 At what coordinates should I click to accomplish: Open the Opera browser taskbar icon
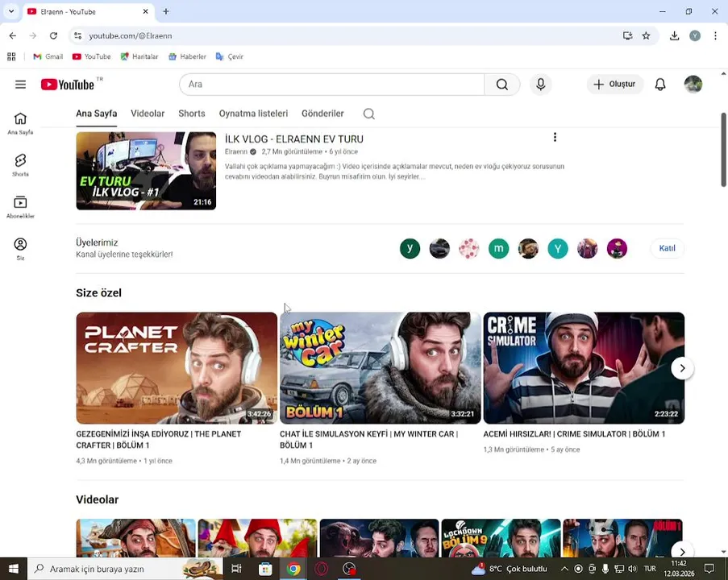pos(322,569)
